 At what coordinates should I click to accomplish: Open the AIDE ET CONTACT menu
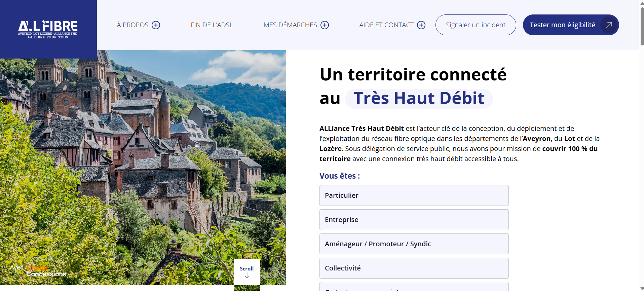(386, 25)
